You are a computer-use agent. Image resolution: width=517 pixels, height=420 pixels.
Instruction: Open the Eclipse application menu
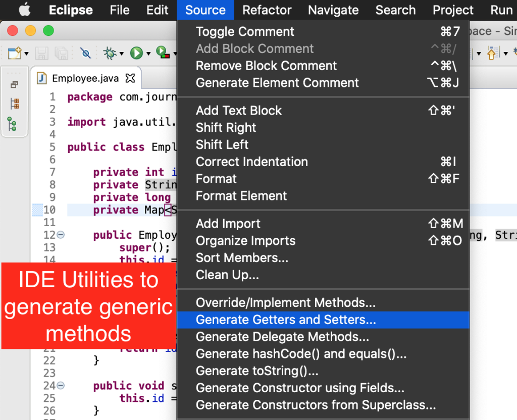tap(71, 10)
